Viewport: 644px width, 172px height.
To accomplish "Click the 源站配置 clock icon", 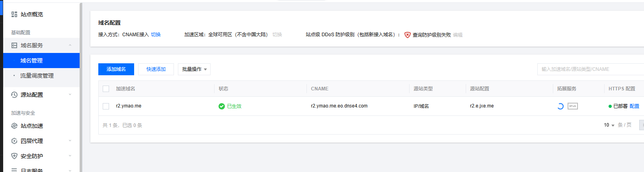I will tap(14, 95).
